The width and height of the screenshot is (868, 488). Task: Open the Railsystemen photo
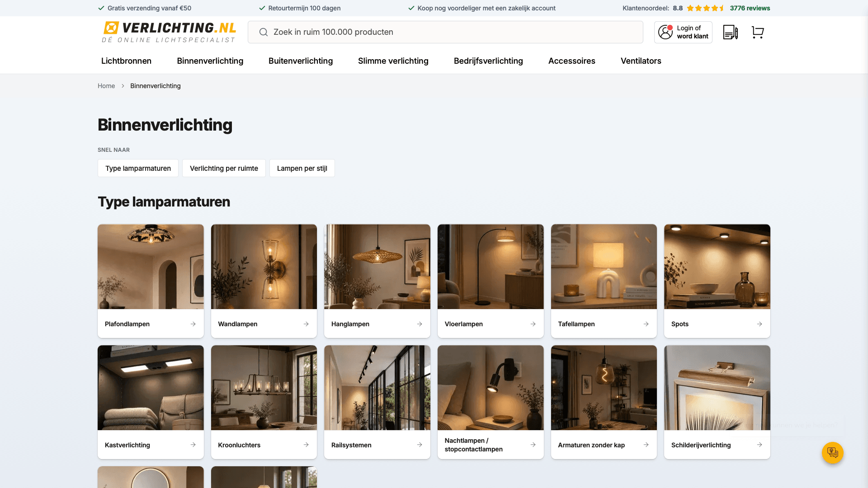tap(377, 388)
